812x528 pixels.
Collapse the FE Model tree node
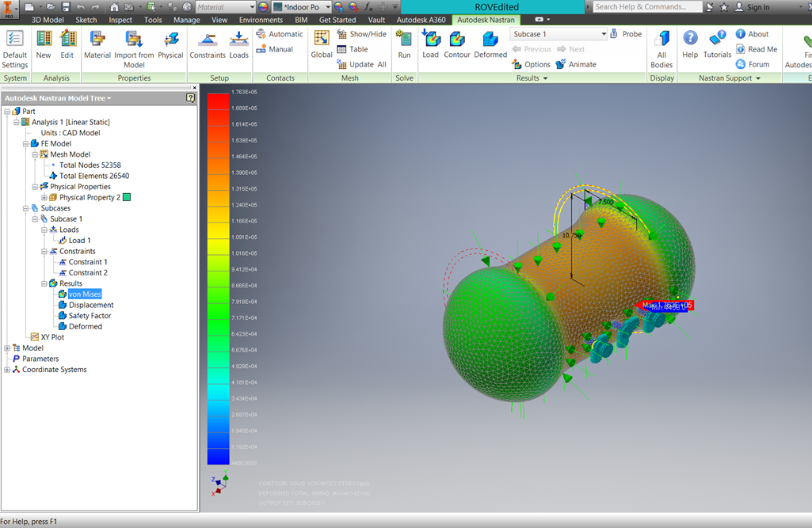[25, 144]
